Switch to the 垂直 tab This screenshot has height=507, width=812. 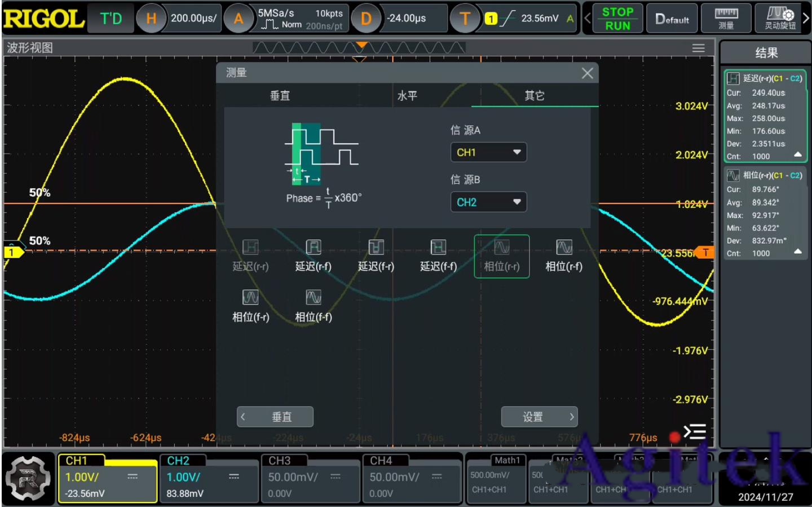pos(280,96)
